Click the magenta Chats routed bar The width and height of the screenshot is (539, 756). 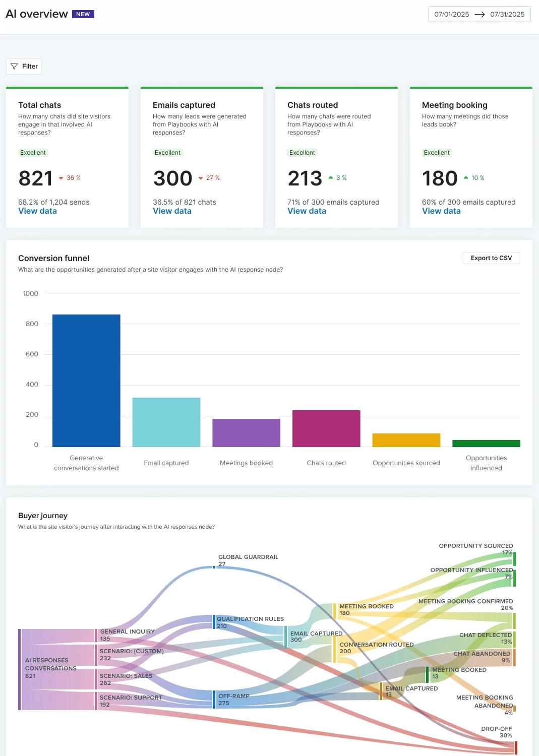pos(326,428)
